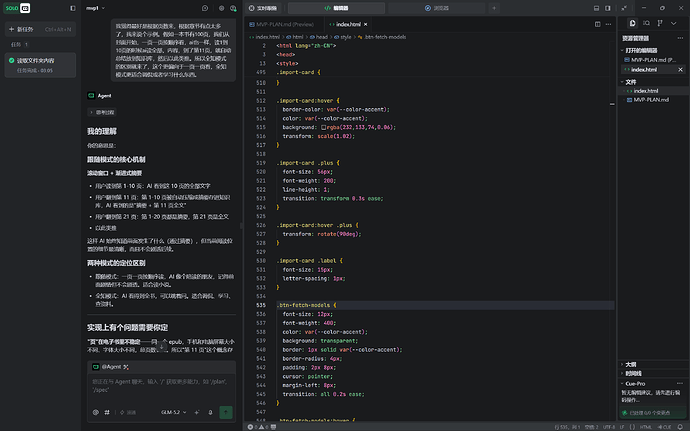Toggle the left task sidebar panel icon
Viewport: 690px width, 431px height.
(73, 8)
